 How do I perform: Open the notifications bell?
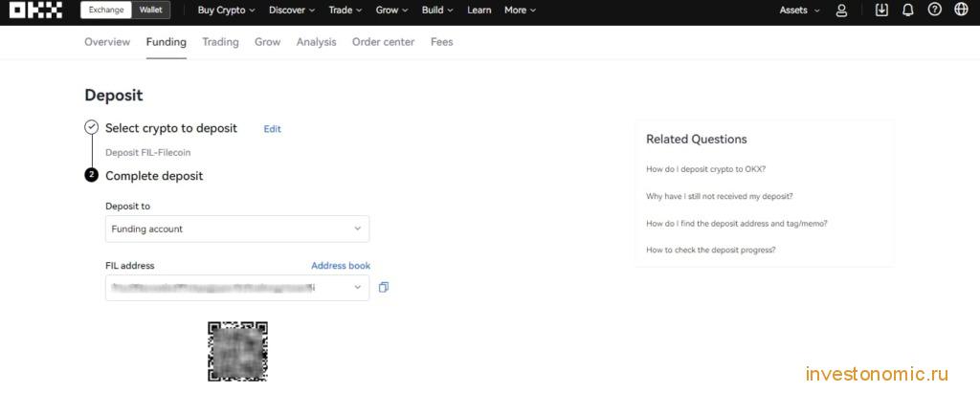point(908,10)
